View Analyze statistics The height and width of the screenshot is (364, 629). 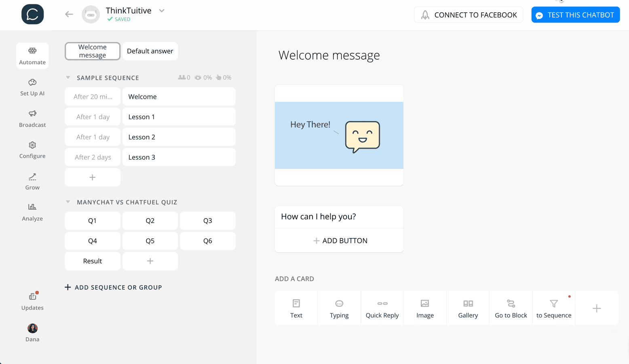[32, 212]
